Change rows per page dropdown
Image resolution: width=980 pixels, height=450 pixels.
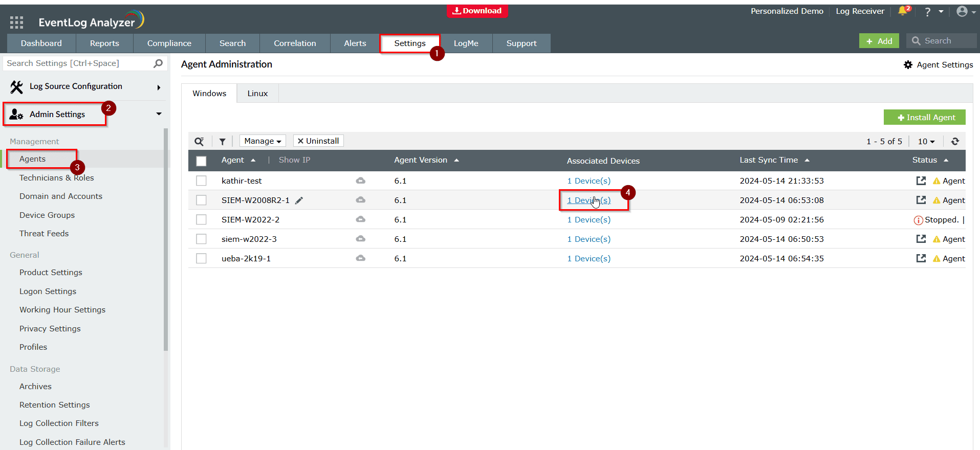click(x=926, y=142)
